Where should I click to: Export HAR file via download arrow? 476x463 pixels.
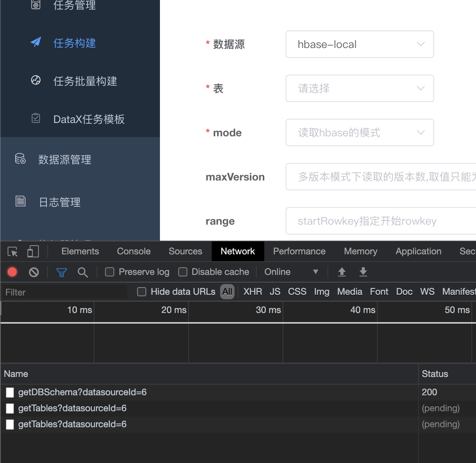(363, 272)
